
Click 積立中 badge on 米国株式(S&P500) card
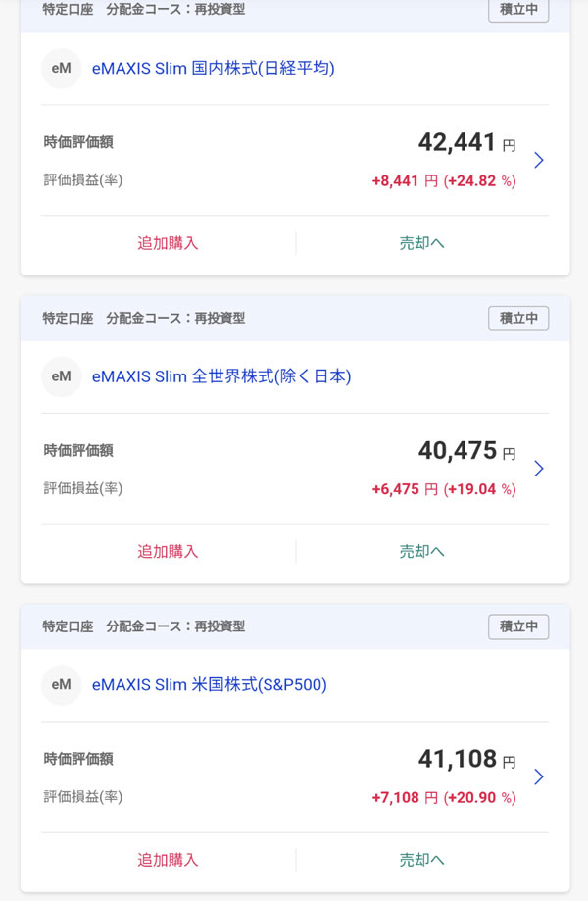[518, 626]
